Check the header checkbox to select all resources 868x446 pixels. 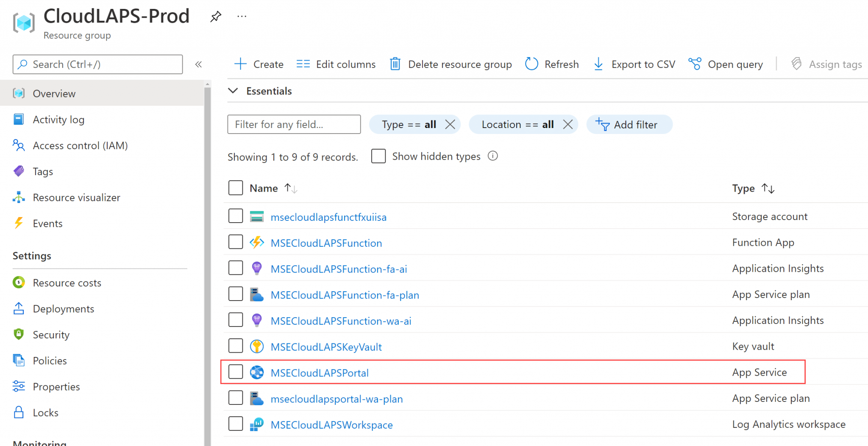pyautogui.click(x=236, y=188)
